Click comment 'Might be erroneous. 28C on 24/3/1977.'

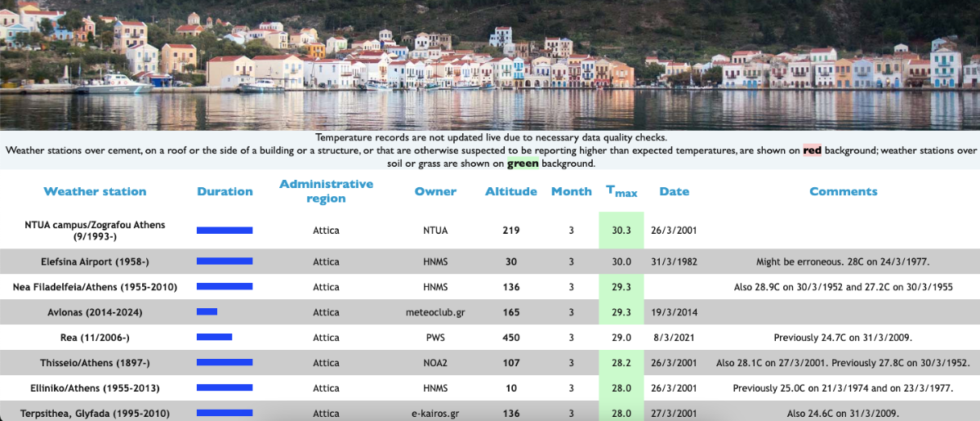click(x=844, y=262)
